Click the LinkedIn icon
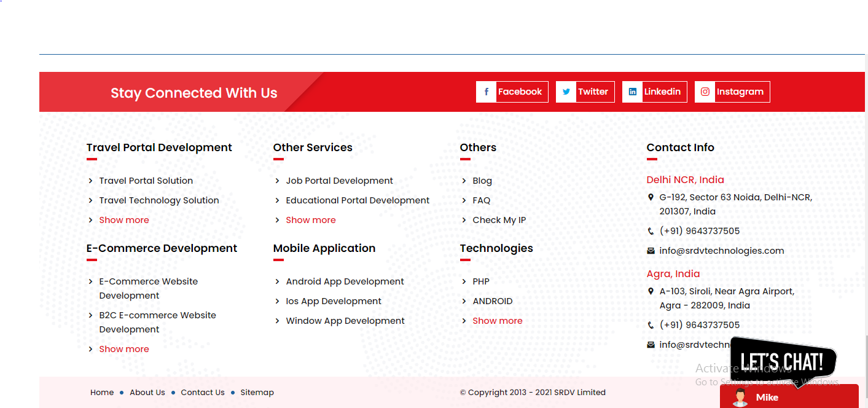The image size is (868, 408). 632,92
